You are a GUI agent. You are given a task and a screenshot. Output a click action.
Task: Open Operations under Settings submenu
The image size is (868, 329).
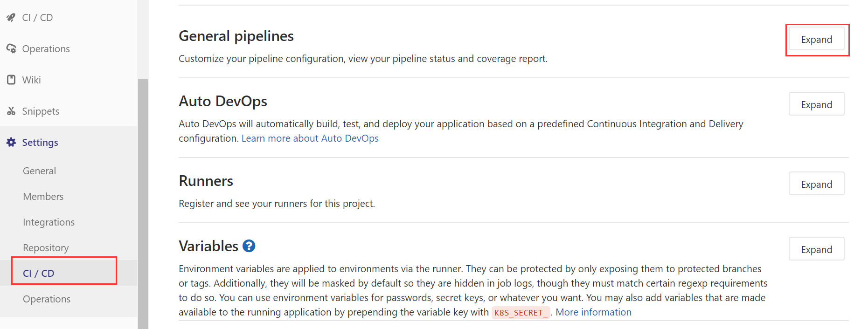coord(47,299)
